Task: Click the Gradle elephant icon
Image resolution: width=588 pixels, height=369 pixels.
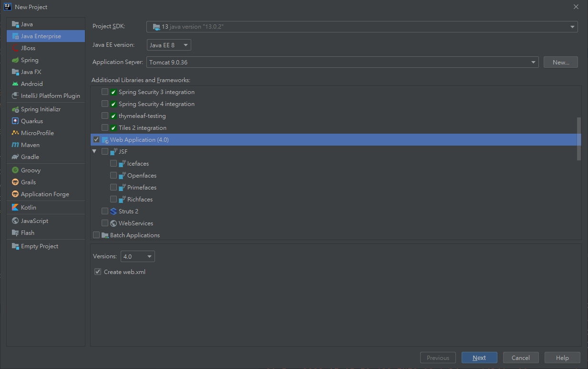Action: point(15,157)
